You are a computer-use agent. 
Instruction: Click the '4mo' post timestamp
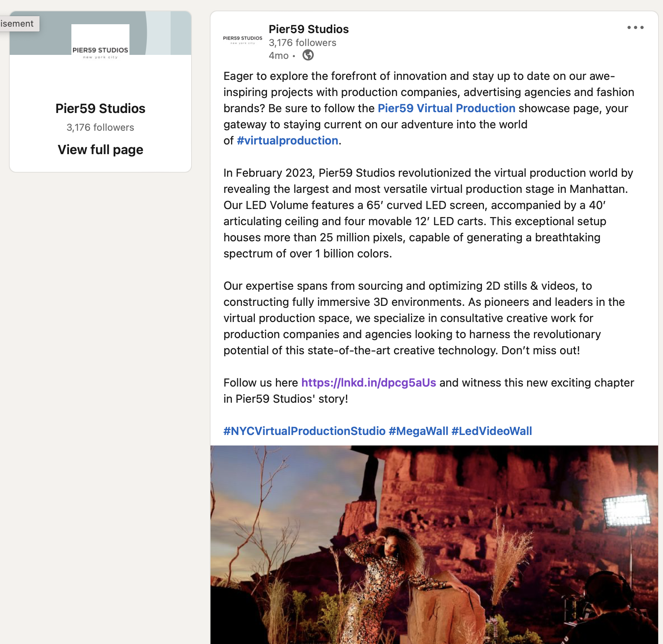[x=279, y=56]
